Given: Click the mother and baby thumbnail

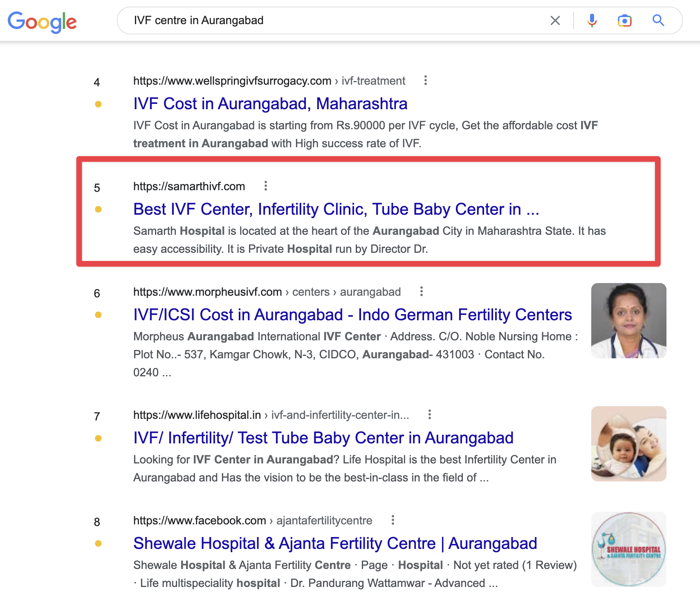Looking at the screenshot, I should pos(628,444).
